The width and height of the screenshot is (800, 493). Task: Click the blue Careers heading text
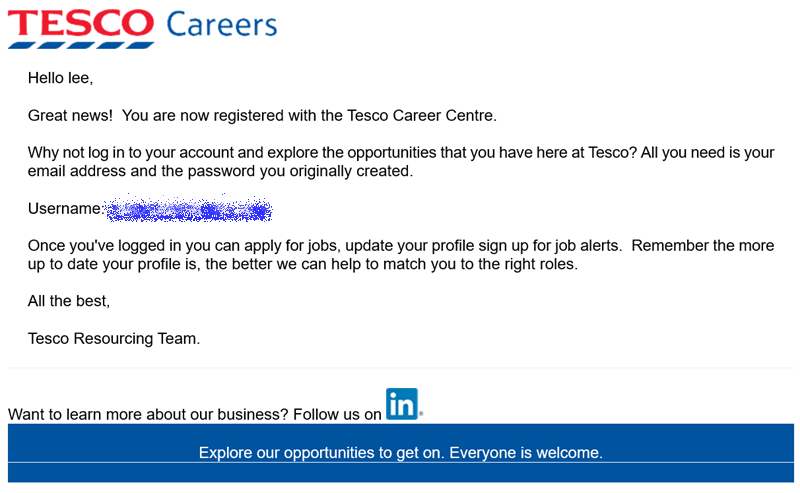point(221,24)
